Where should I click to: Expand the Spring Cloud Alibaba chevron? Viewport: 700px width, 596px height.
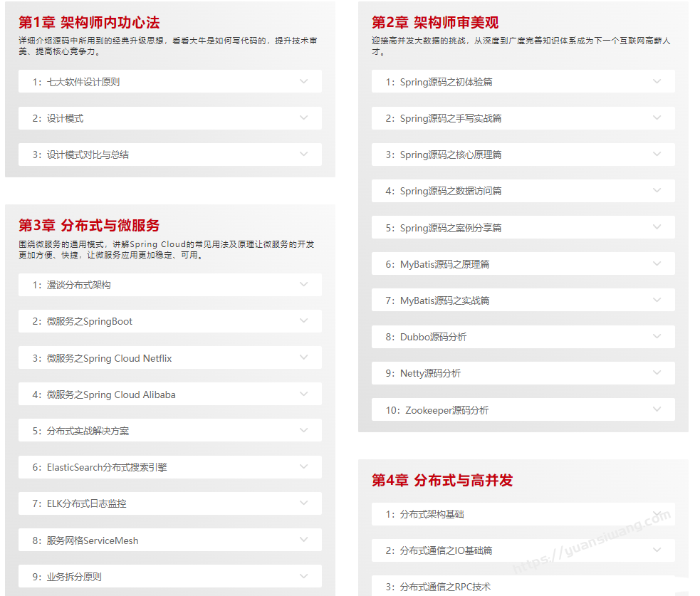(303, 394)
